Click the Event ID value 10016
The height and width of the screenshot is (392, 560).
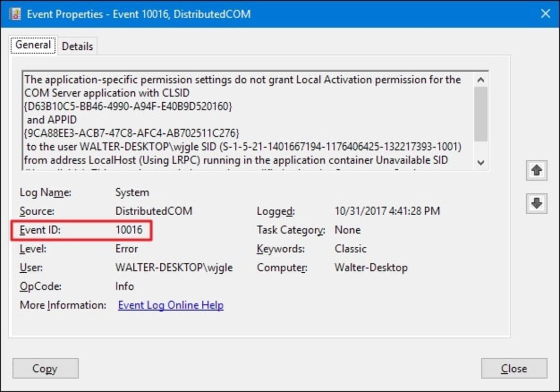(129, 230)
